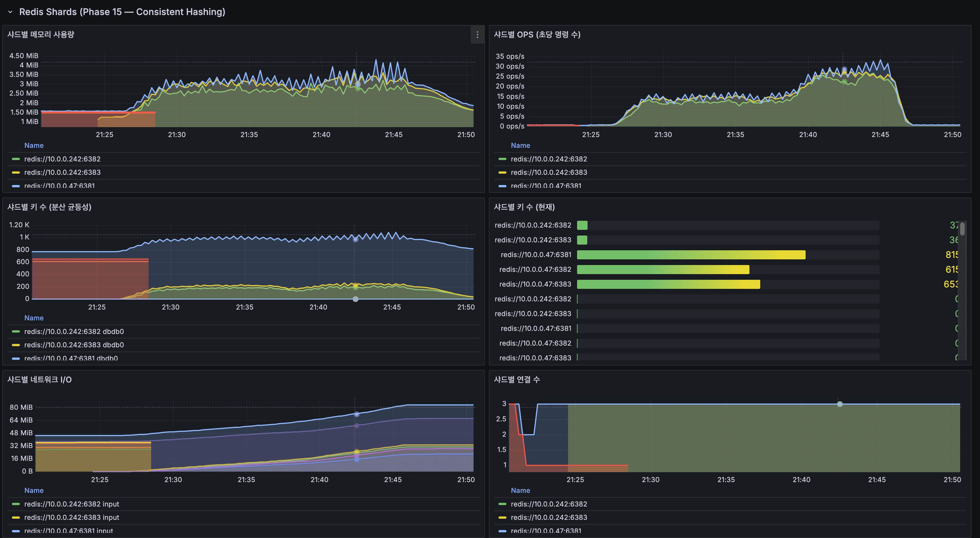This screenshot has height=538, width=980.
Task: Click yellow swatch for 10.0.0.242:6383 dbdb0 legend entry
Action: click(16, 345)
